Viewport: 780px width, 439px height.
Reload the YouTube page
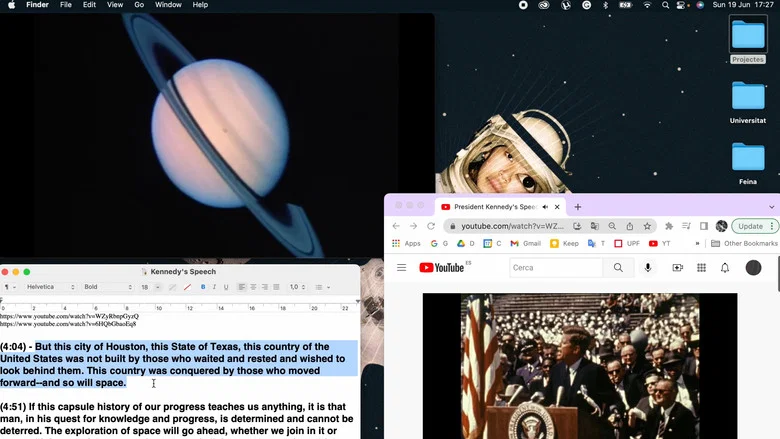point(431,226)
